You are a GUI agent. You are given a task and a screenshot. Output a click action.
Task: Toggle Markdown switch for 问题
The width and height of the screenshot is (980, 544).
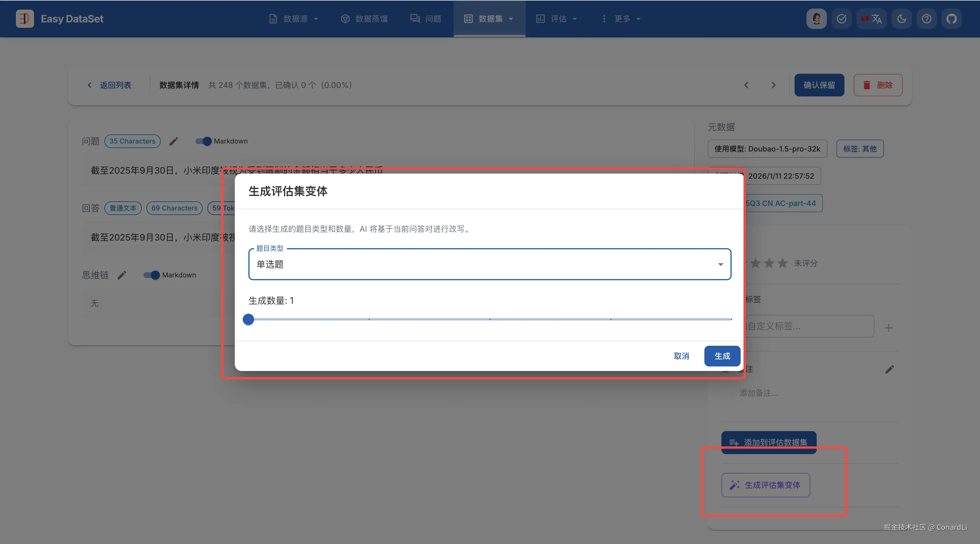204,141
